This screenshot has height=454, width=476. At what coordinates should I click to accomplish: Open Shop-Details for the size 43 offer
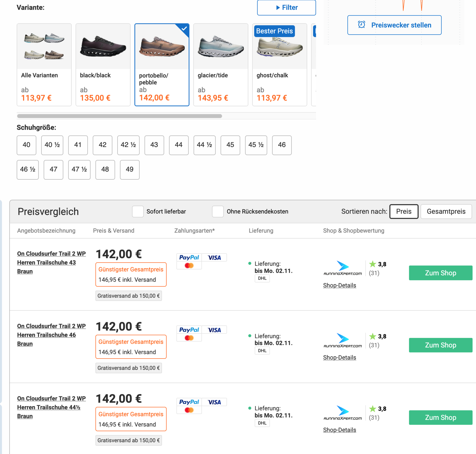(x=340, y=285)
